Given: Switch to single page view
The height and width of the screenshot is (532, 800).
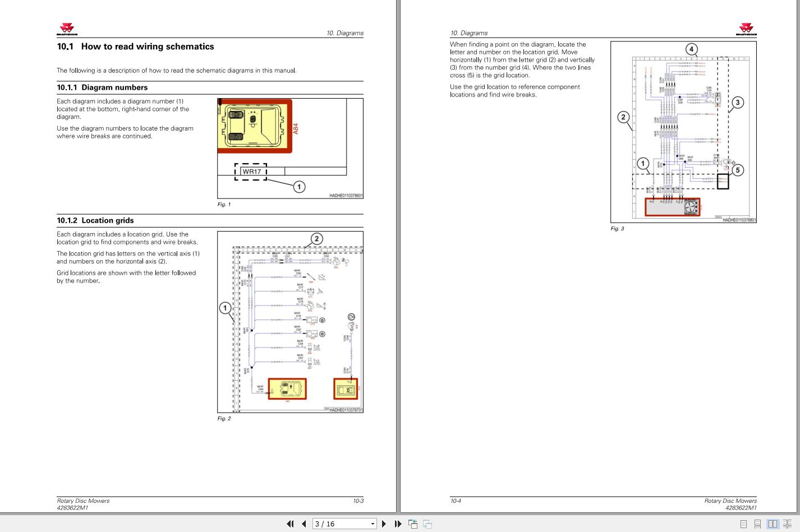Looking at the screenshot, I should pos(744,524).
